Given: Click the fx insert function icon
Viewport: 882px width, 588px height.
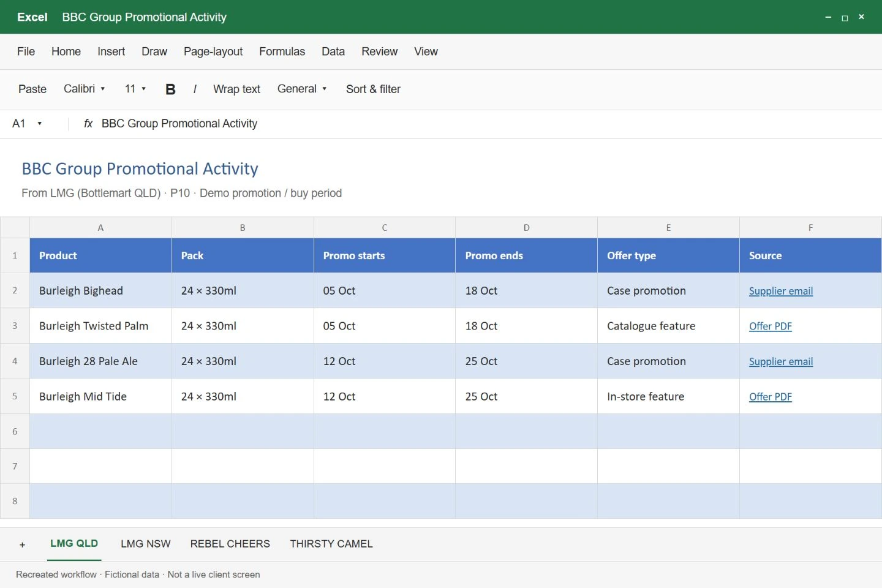Looking at the screenshot, I should (x=88, y=124).
